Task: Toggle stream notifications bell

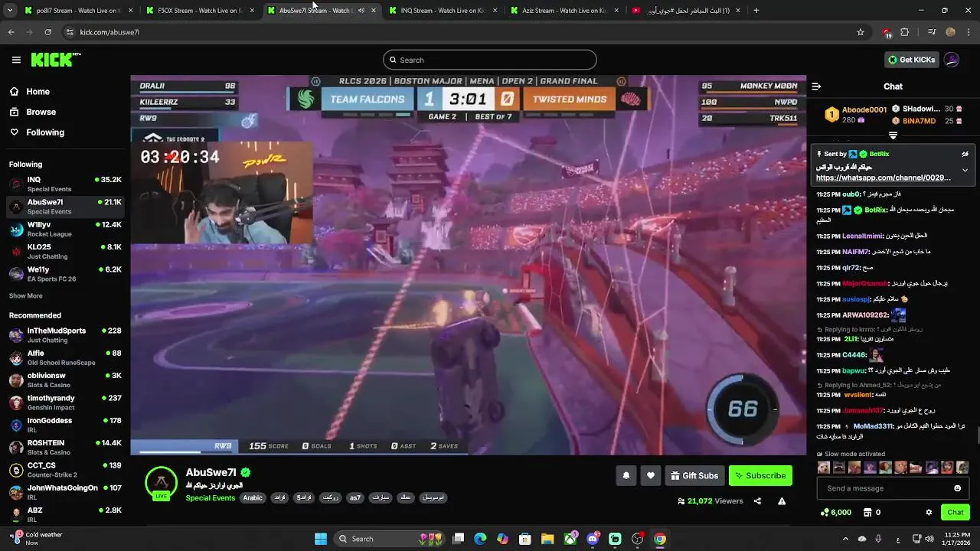Action: click(x=626, y=475)
